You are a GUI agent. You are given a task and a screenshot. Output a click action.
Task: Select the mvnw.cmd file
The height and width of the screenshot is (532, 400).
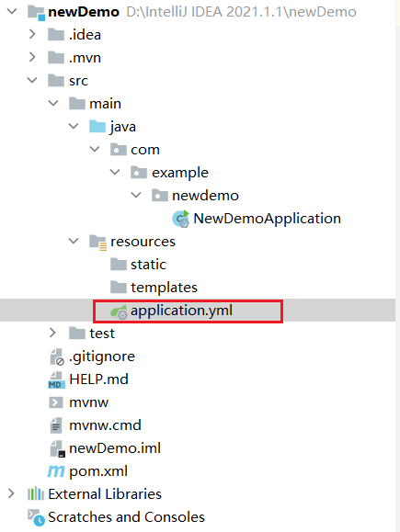click(x=96, y=425)
